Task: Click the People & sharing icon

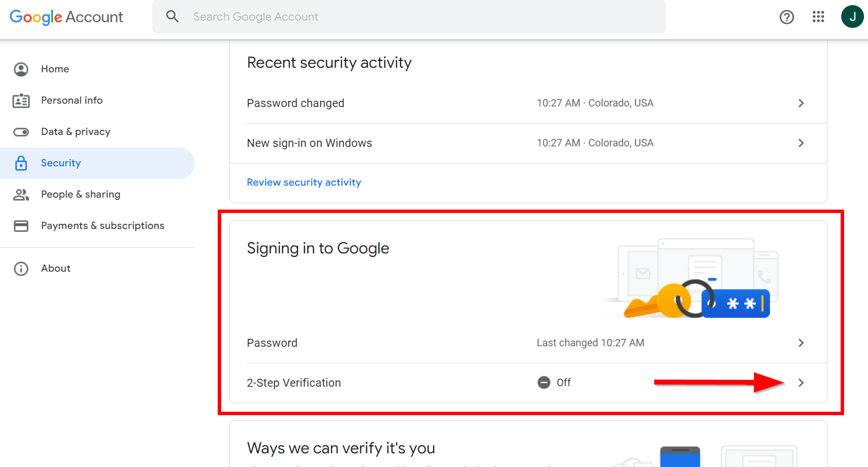Action: pyautogui.click(x=21, y=195)
